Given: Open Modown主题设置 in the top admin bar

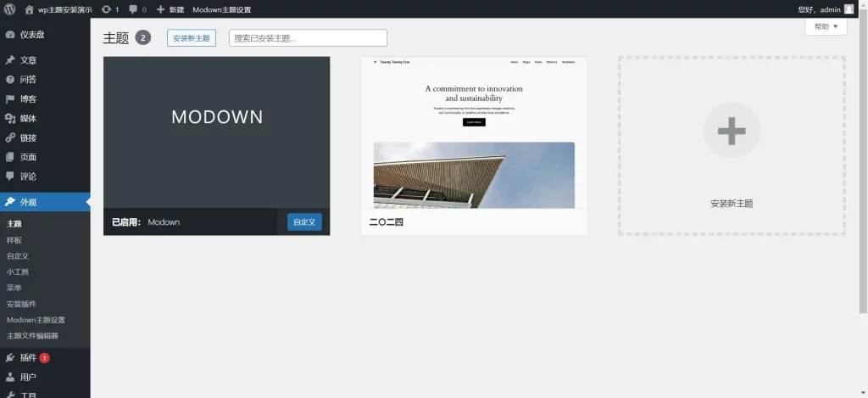Looking at the screenshot, I should coord(221,9).
